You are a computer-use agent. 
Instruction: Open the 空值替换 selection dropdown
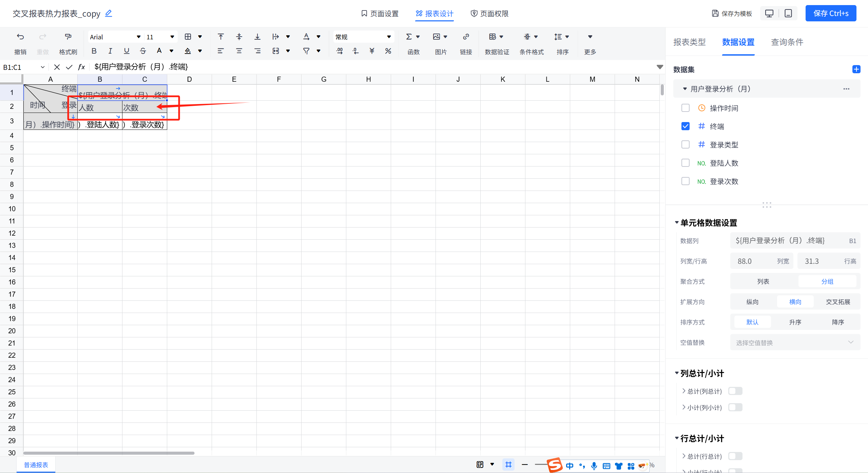point(794,342)
